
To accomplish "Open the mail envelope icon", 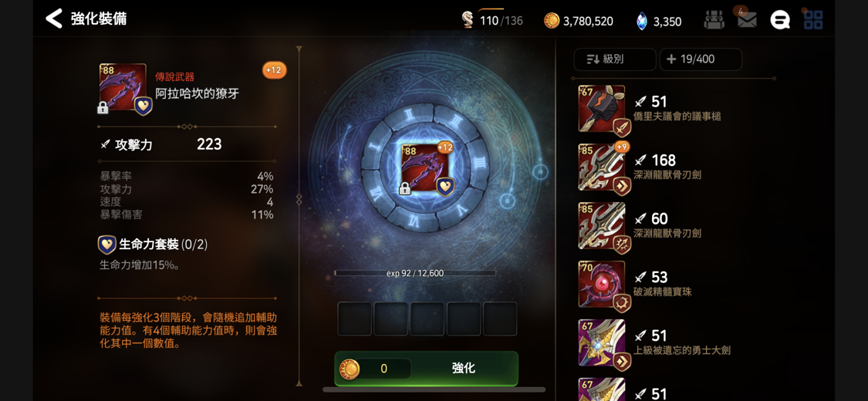I will 747,20.
